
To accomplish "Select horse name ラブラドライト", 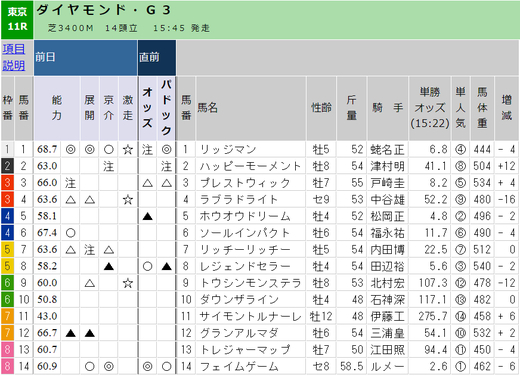I will tap(239, 199).
